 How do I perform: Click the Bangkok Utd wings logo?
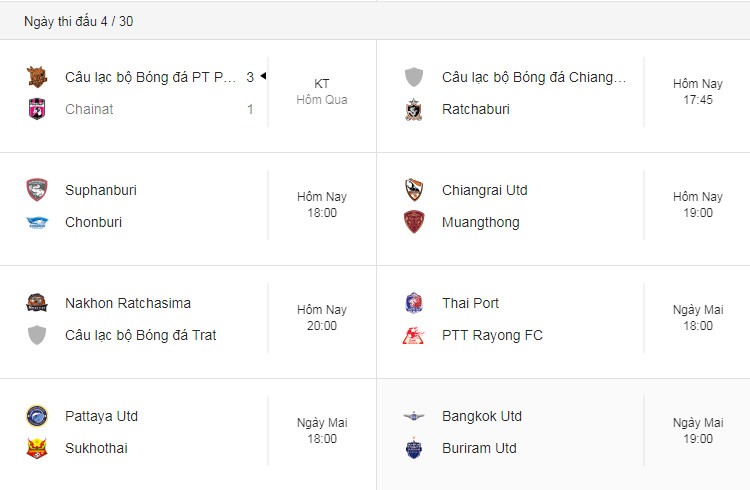[414, 416]
